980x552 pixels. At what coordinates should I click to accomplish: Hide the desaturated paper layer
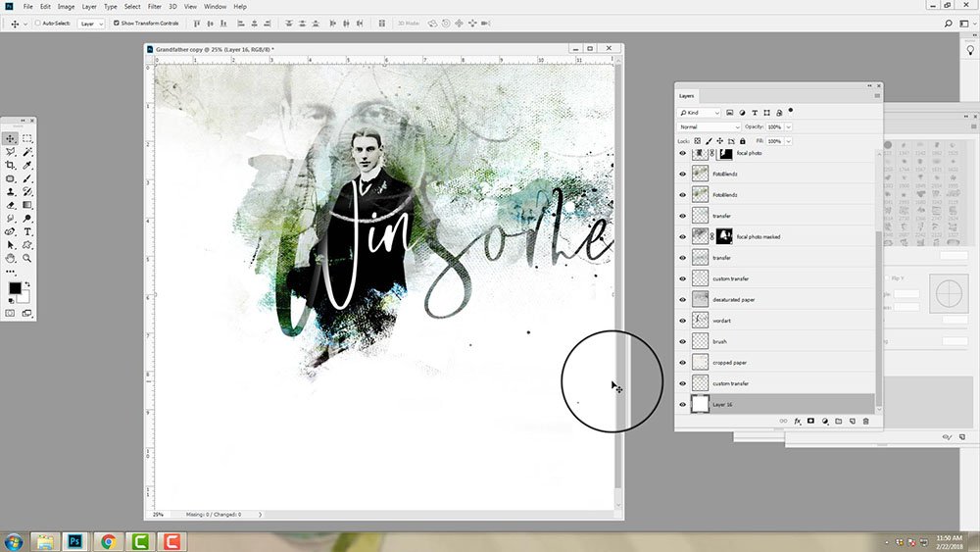tap(682, 299)
